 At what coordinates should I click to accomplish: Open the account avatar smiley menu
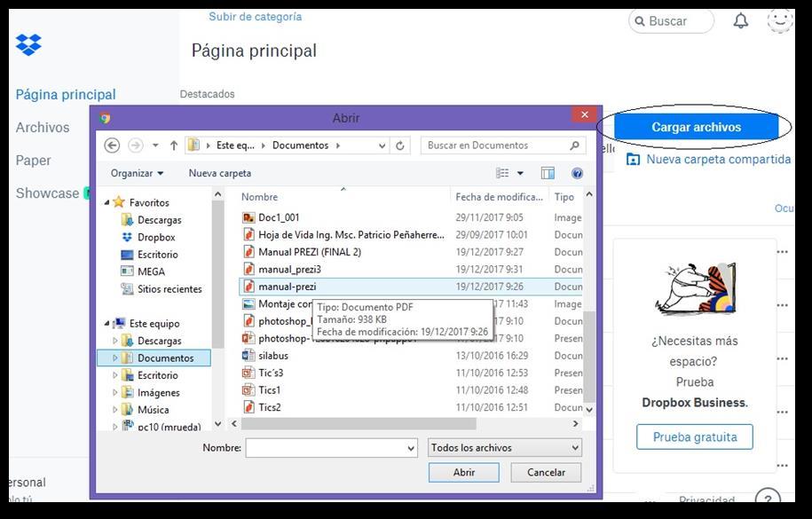(x=780, y=20)
